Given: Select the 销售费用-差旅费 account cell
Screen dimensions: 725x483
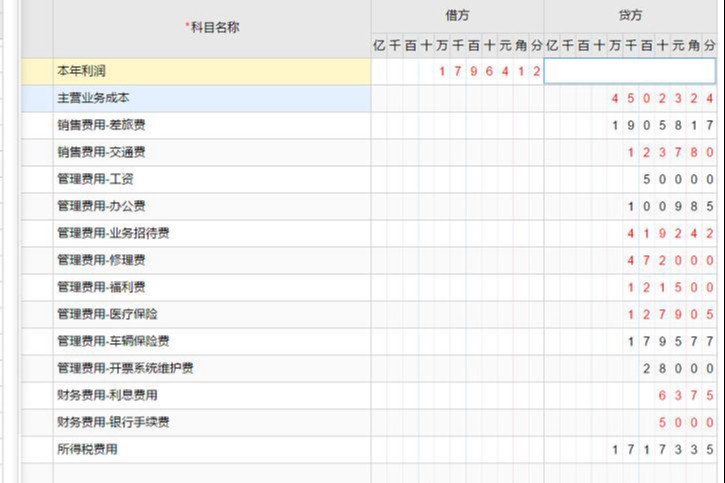Looking at the screenshot, I should click(212, 125).
